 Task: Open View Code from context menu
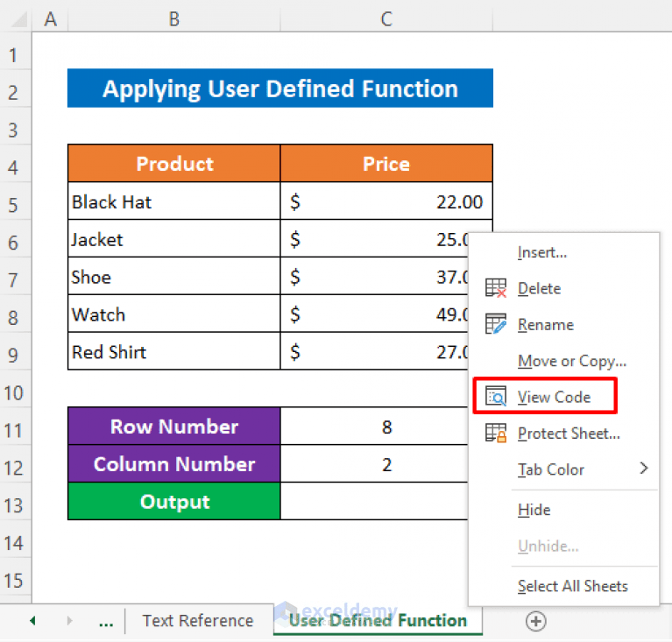563,397
